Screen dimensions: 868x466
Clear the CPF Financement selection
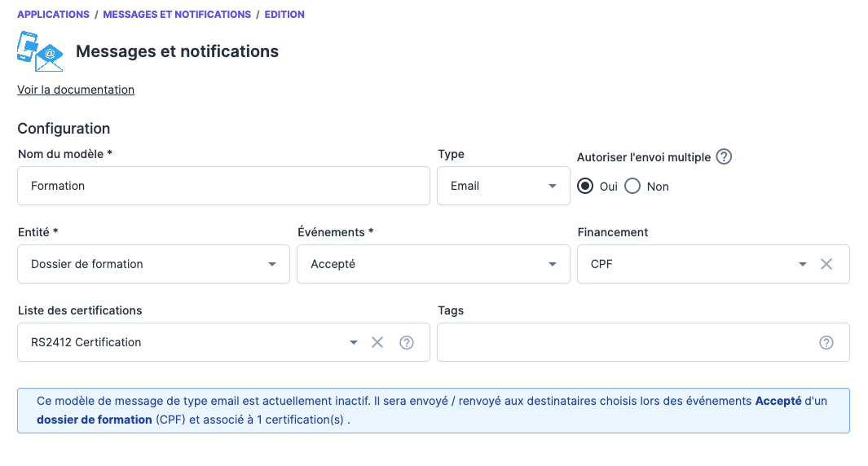click(826, 264)
